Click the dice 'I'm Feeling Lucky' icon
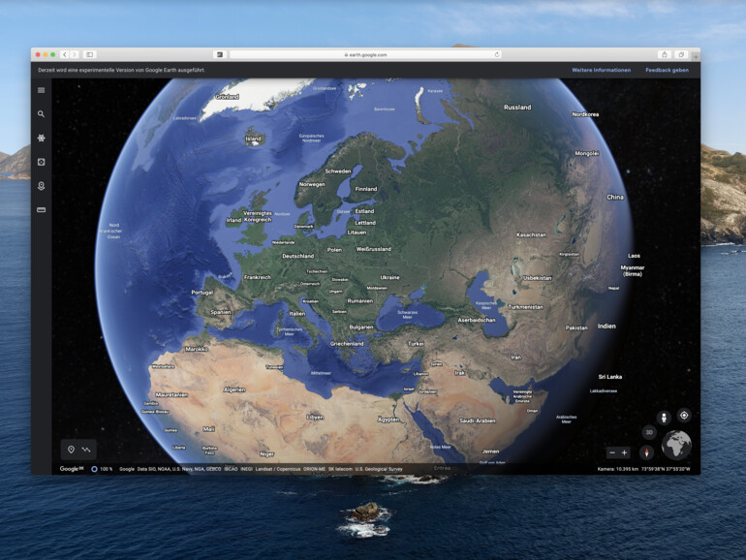 pyautogui.click(x=42, y=162)
